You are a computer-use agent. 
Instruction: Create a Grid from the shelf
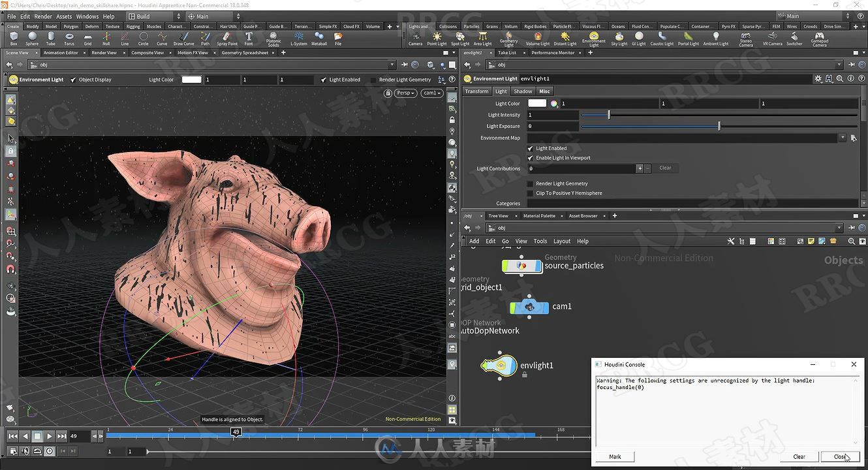pos(87,39)
